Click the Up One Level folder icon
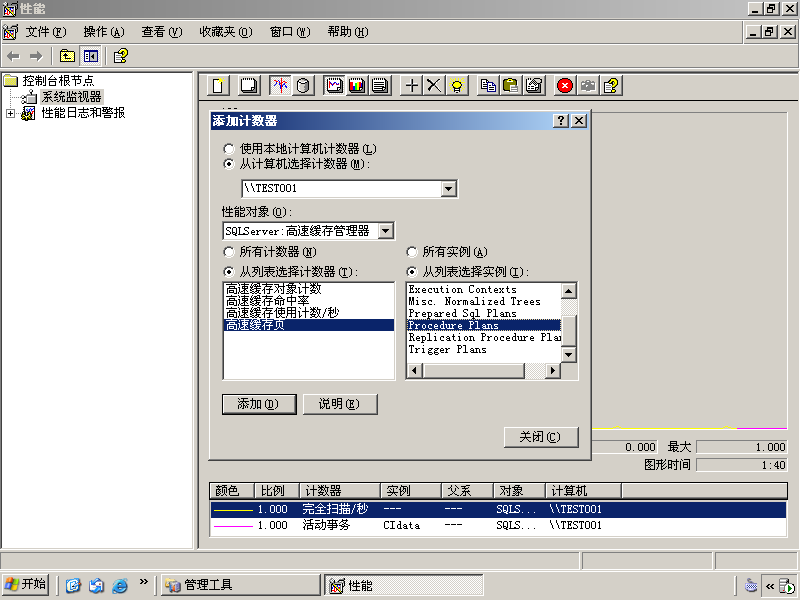800x600 pixels. (x=67, y=56)
